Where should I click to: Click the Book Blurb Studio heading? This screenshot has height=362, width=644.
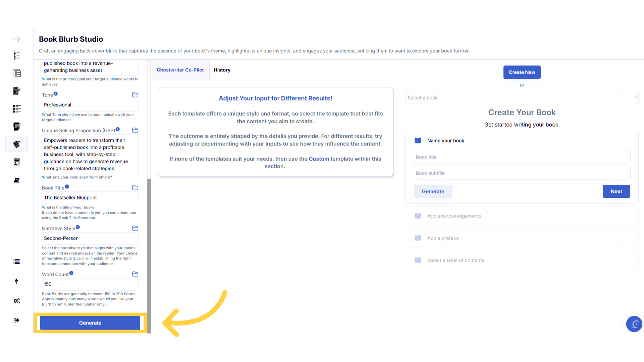click(71, 39)
